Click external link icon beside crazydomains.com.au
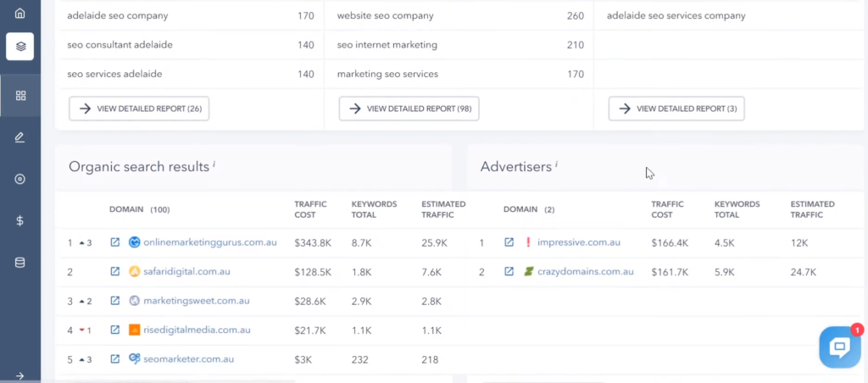This screenshot has height=383, width=868. (509, 272)
